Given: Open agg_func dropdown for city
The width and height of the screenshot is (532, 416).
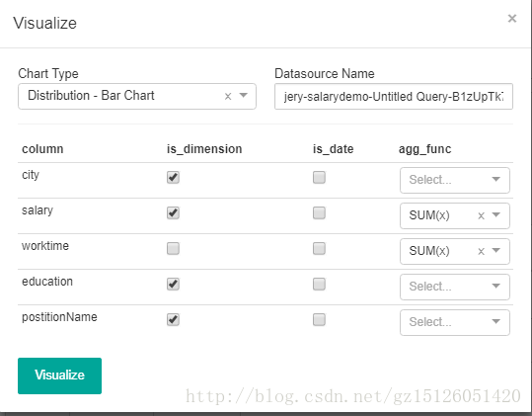Looking at the screenshot, I should [x=455, y=180].
